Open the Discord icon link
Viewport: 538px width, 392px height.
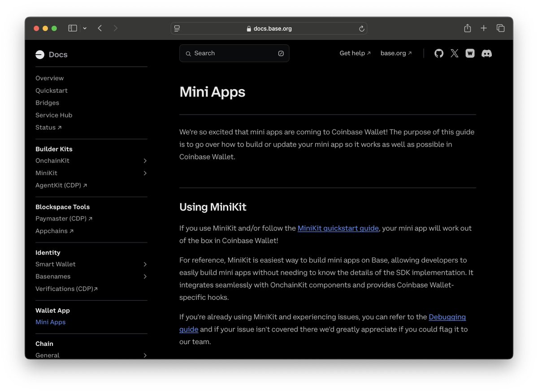(x=486, y=53)
